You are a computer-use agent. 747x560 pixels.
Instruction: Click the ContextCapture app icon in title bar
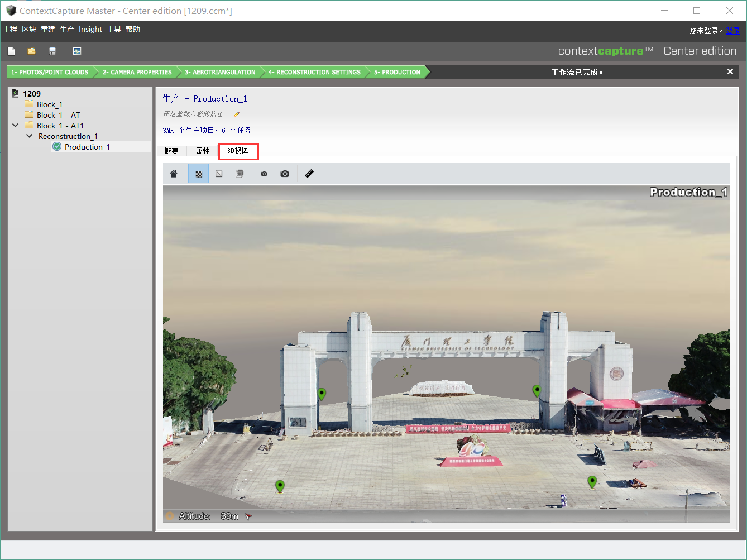point(11,11)
